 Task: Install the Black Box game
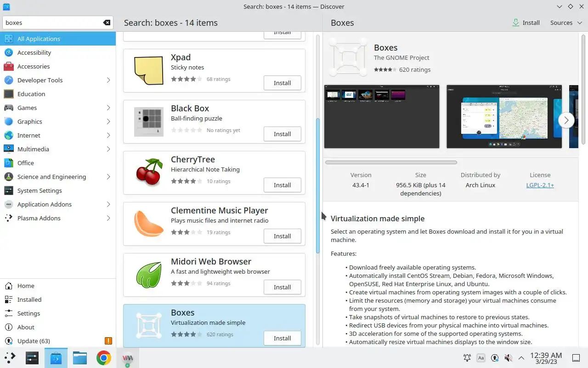point(282,134)
